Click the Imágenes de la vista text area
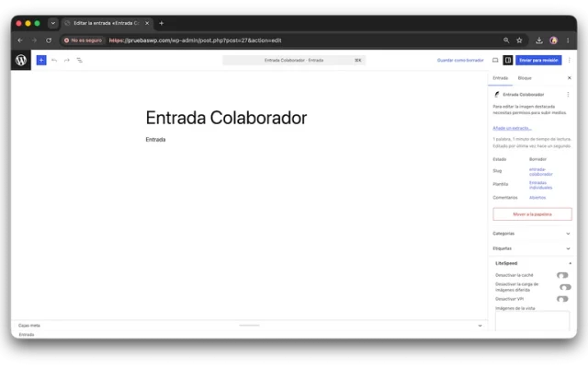This screenshot has height=368, width=588. point(532,321)
